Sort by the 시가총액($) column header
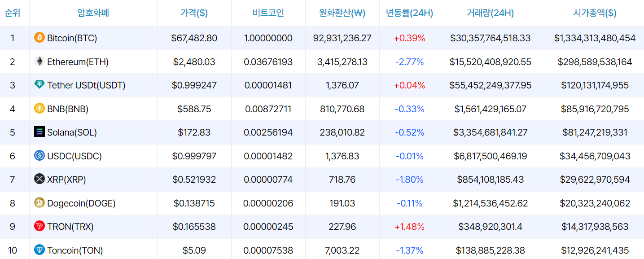This screenshot has height=259, width=644. point(595,13)
